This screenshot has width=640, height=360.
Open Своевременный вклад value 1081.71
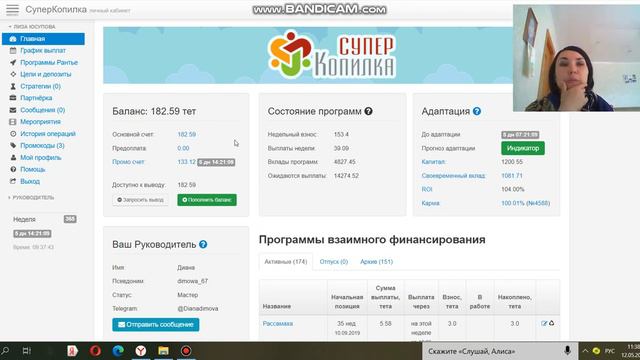coord(512,176)
